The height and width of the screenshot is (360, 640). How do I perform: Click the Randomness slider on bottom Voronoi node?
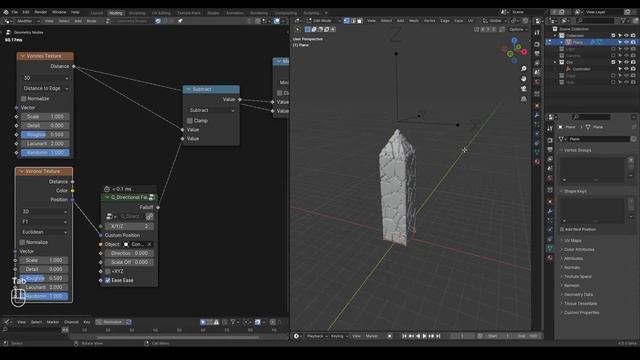(x=44, y=296)
